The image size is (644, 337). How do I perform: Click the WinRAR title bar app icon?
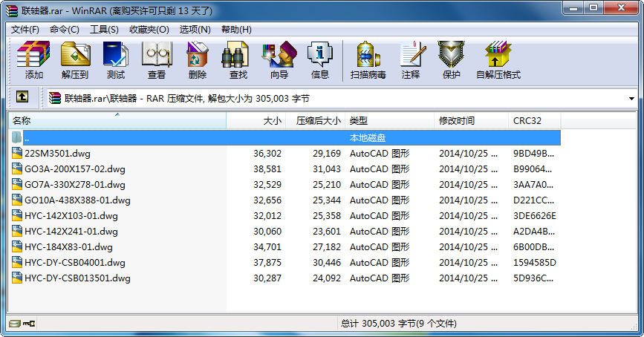pos(12,10)
